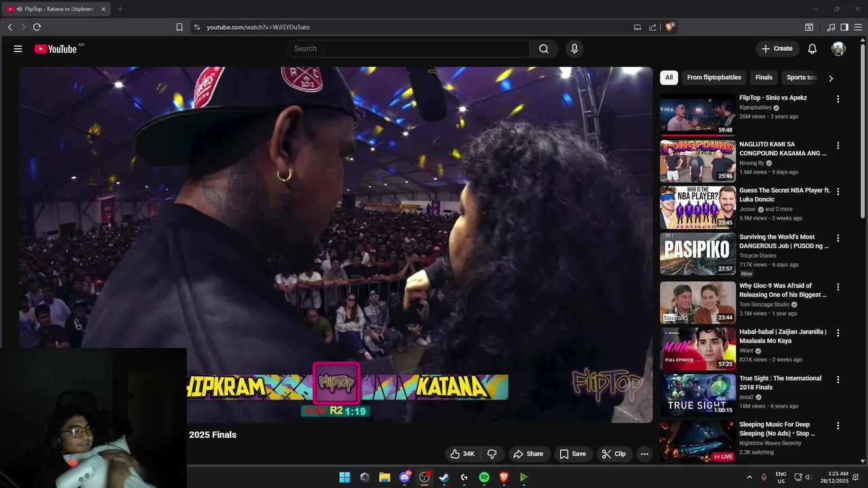Select the Sports filter chip
Screen dimensions: 868x488
point(802,77)
